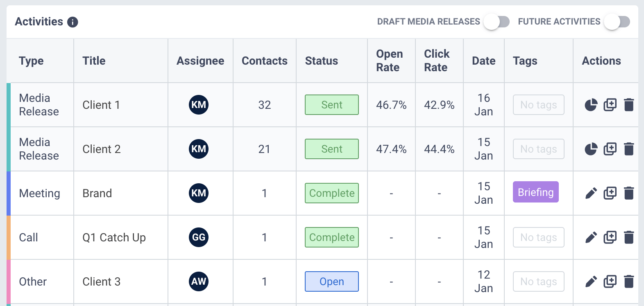Image resolution: width=644 pixels, height=306 pixels.
Task: Edit the Q1 Catch Up call
Action: 590,237
